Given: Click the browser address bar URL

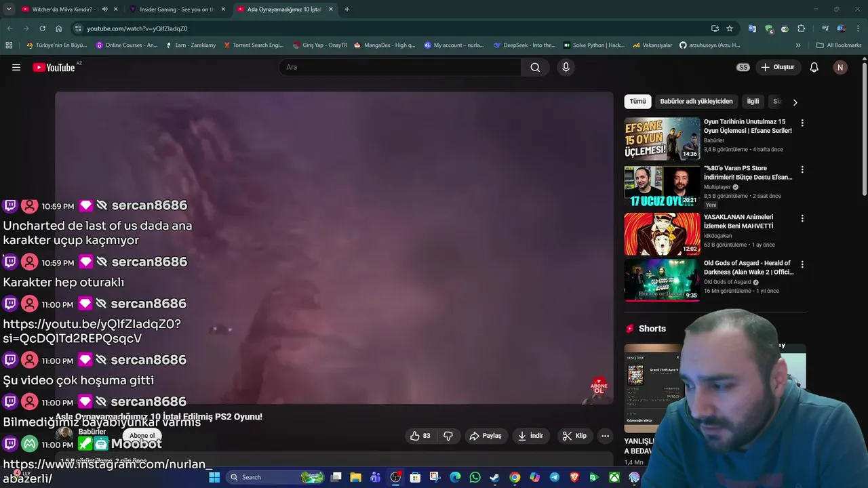Looking at the screenshot, I should click(x=137, y=28).
